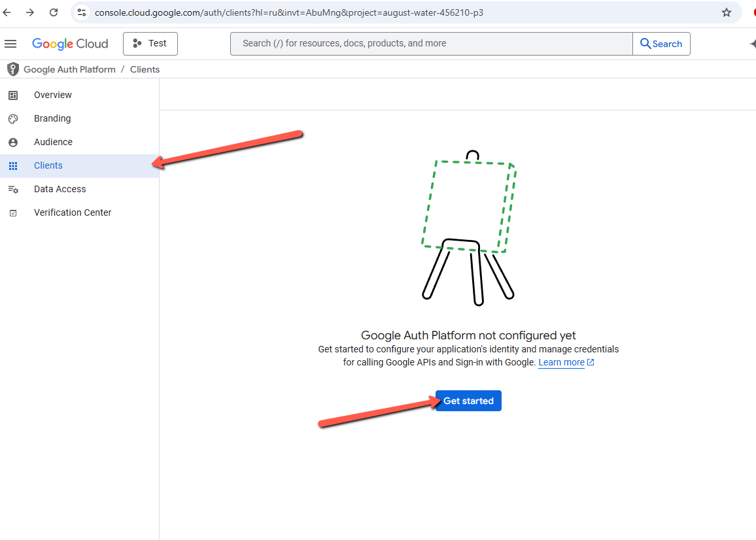
Task: Click the Branding palette icon
Action: coord(13,119)
